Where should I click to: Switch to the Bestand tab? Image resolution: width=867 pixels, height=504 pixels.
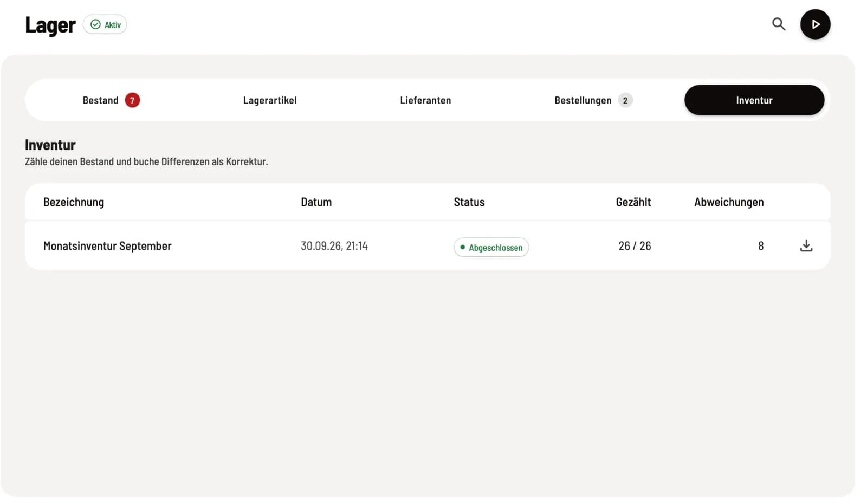pos(111,100)
